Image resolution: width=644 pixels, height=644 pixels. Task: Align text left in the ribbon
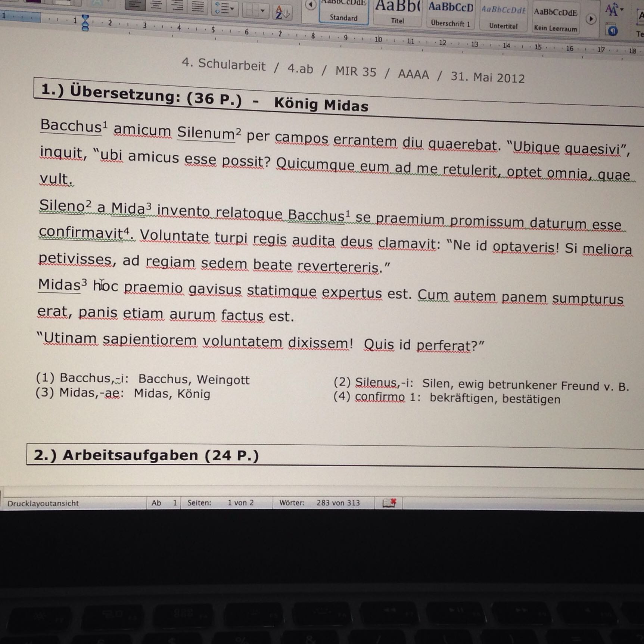[x=135, y=5]
